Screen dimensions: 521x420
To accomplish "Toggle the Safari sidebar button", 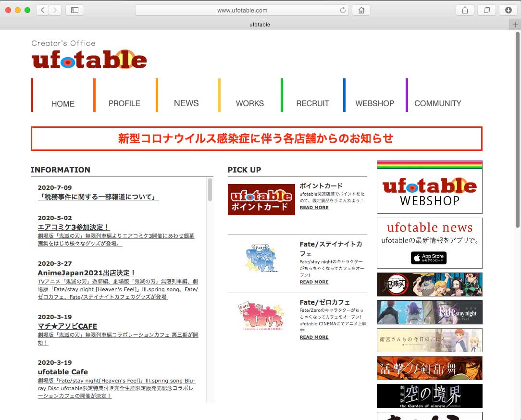I will pyautogui.click(x=74, y=10).
